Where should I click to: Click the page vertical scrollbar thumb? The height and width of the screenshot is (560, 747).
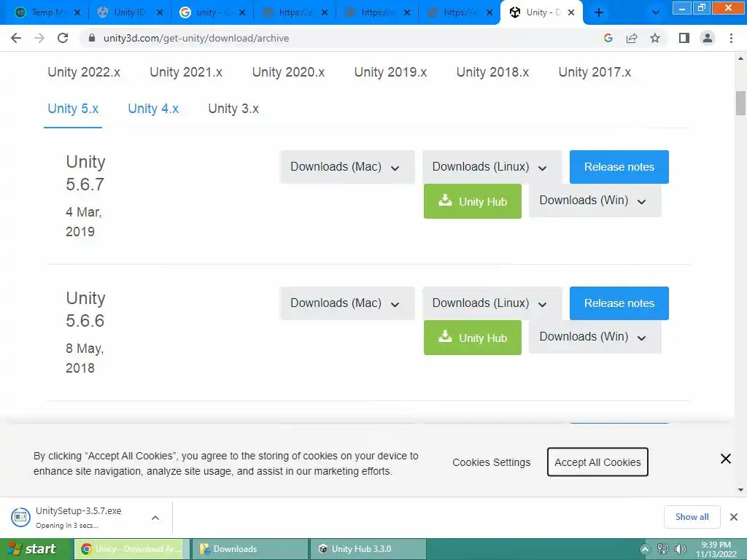(x=740, y=103)
